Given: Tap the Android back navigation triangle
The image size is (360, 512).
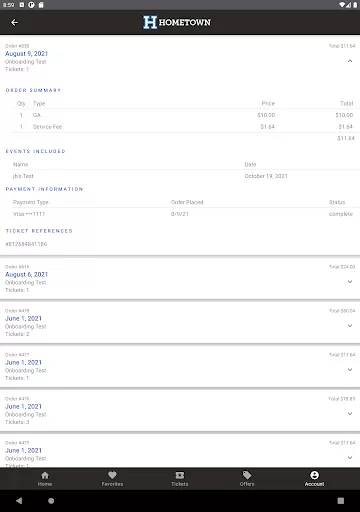Looking at the screenshot, I should coord(19,501).
